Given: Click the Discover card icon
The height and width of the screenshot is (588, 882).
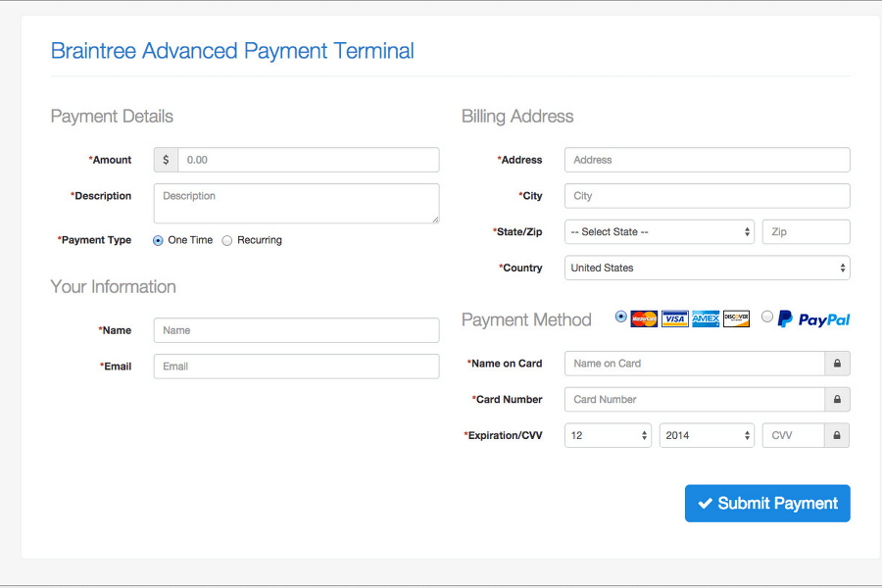Looking at the screenshot, I should (736, 318).
